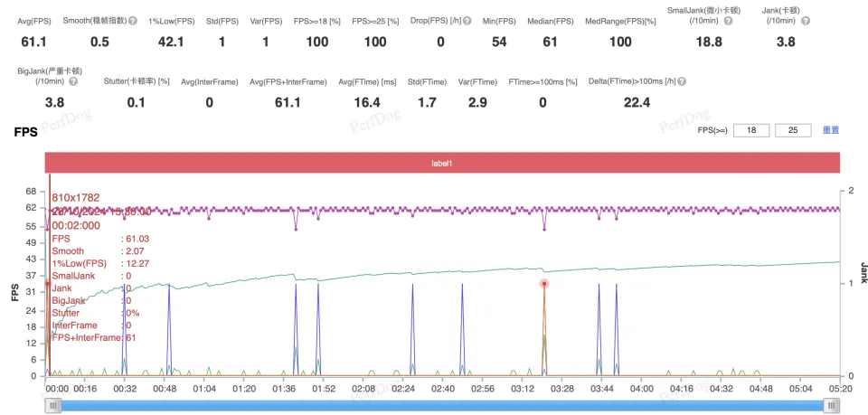Click the left handle of the time range bar
Viewport: 868px width, 415px height.
point(54,406)
